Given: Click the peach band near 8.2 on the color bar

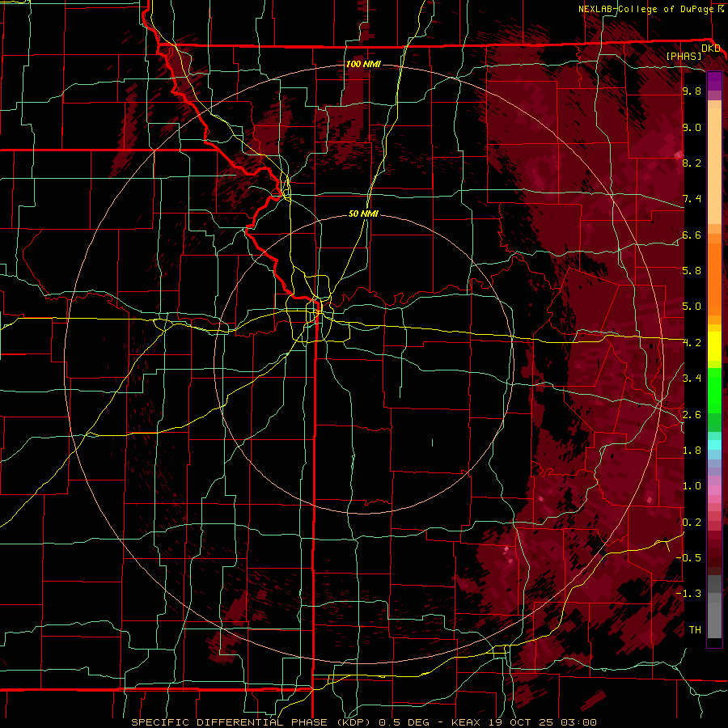Looking at the screenshot, I should 714,167.
